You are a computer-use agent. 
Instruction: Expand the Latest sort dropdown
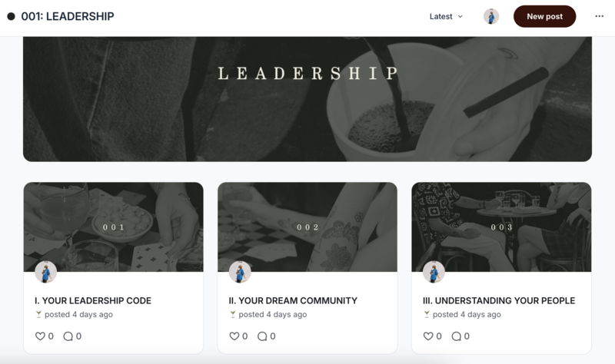tap(446, 16)
